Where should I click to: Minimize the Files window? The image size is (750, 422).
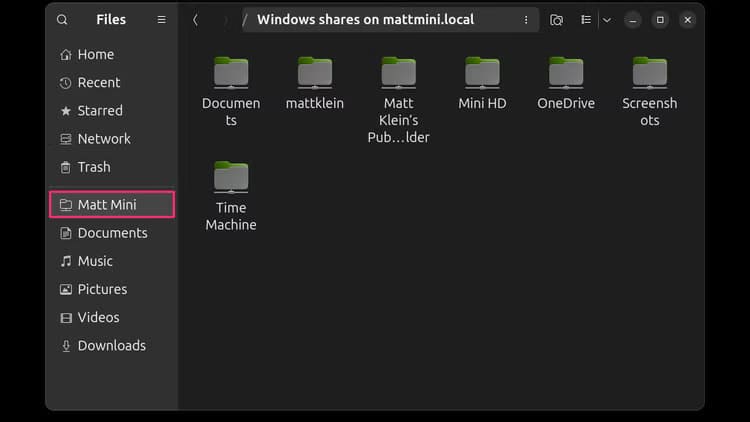[x=633, y=20]
